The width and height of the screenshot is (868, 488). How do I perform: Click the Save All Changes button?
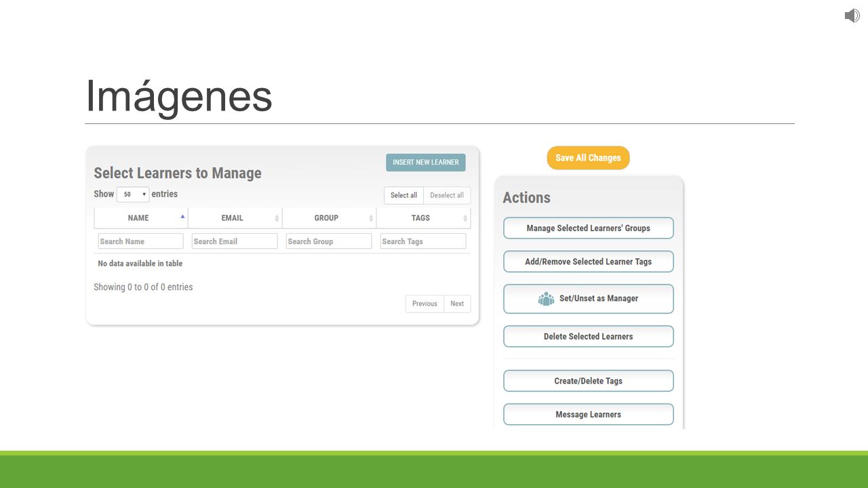588,158
